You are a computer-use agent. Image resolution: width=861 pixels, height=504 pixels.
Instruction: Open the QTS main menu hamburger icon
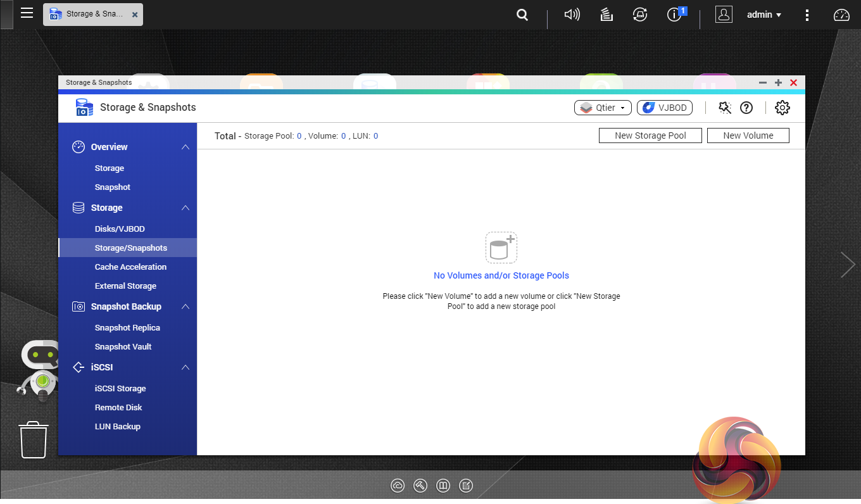(27, 13)
